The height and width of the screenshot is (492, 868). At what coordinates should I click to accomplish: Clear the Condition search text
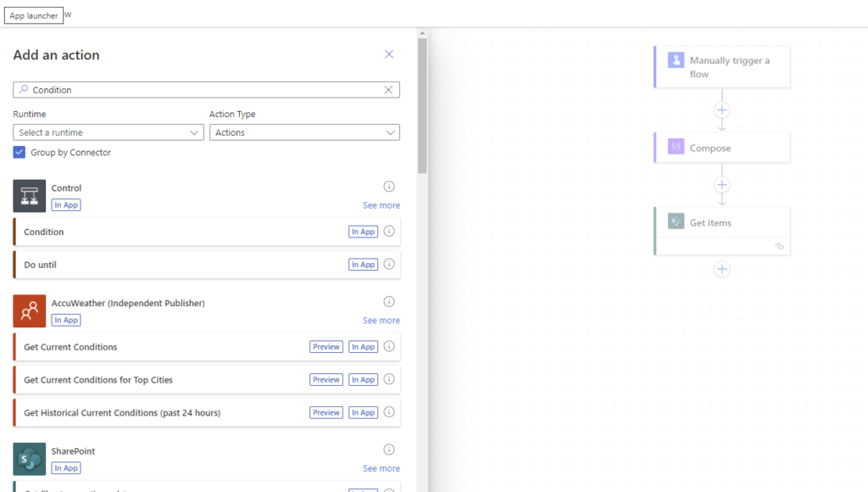coord(388,90)
